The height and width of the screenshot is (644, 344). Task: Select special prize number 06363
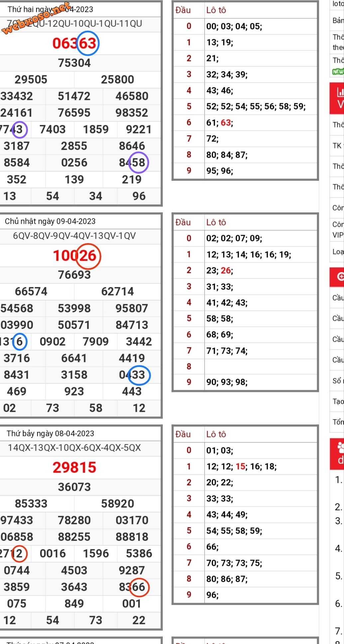pos(74,43)
